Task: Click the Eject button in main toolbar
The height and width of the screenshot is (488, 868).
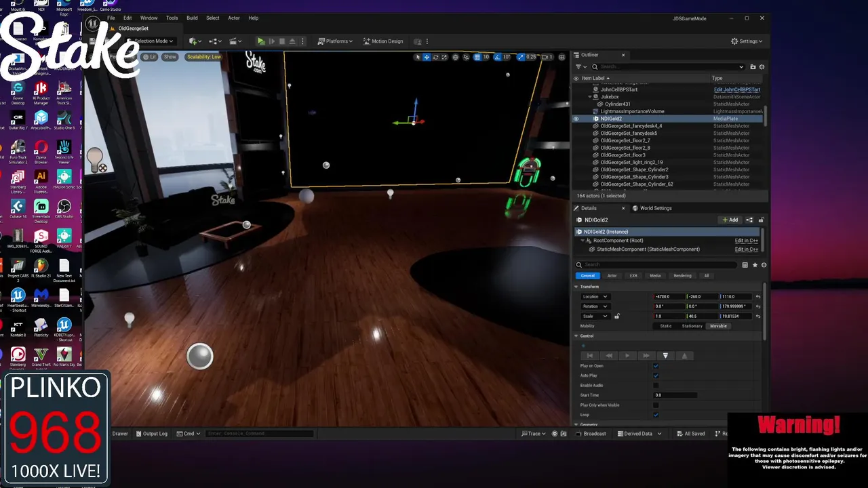Action: [x=292, y=41]
